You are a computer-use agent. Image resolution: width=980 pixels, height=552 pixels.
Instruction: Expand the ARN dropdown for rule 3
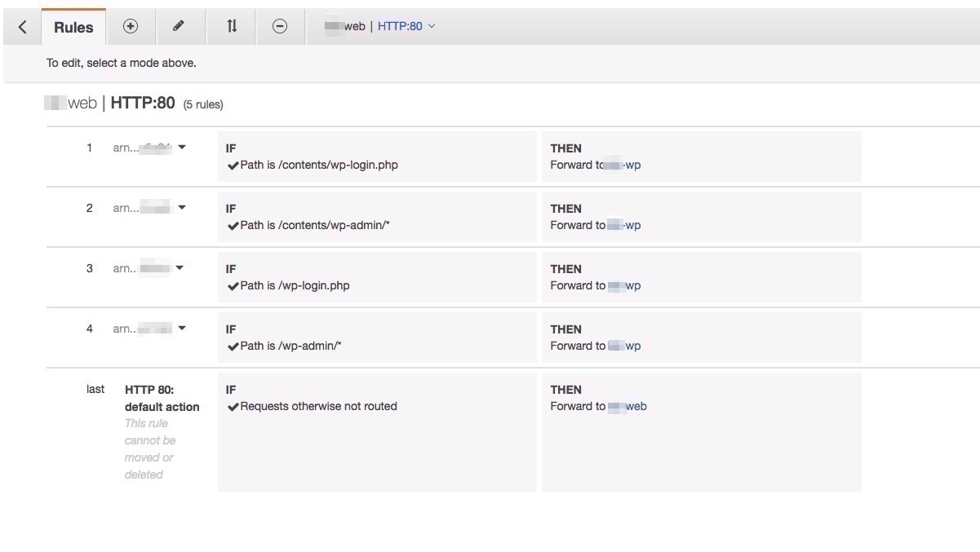pos(180,268)
